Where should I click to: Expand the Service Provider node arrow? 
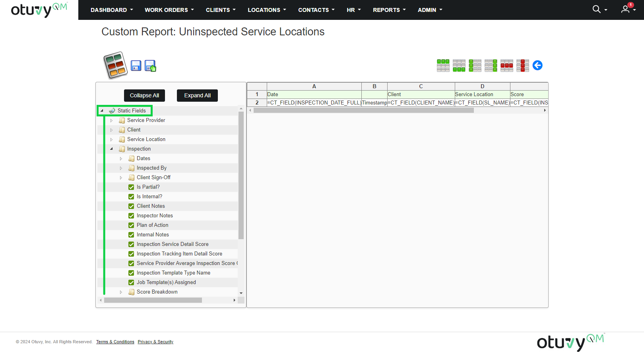tap(111, 120)
